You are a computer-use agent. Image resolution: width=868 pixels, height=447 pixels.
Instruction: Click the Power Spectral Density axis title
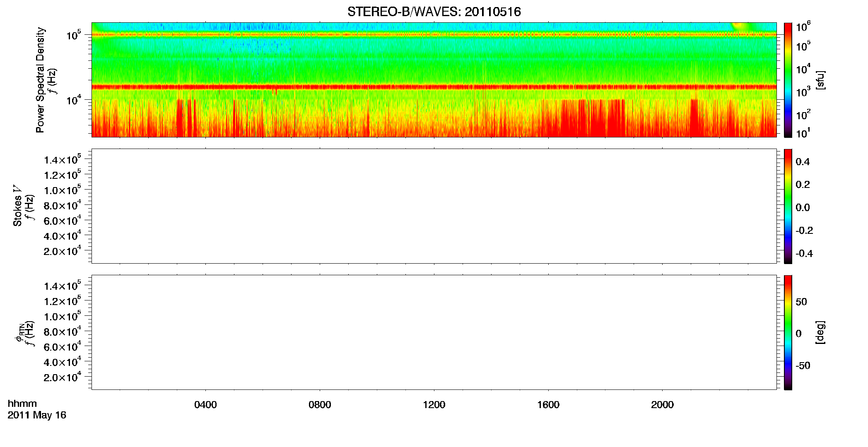(x=40, y=80)
